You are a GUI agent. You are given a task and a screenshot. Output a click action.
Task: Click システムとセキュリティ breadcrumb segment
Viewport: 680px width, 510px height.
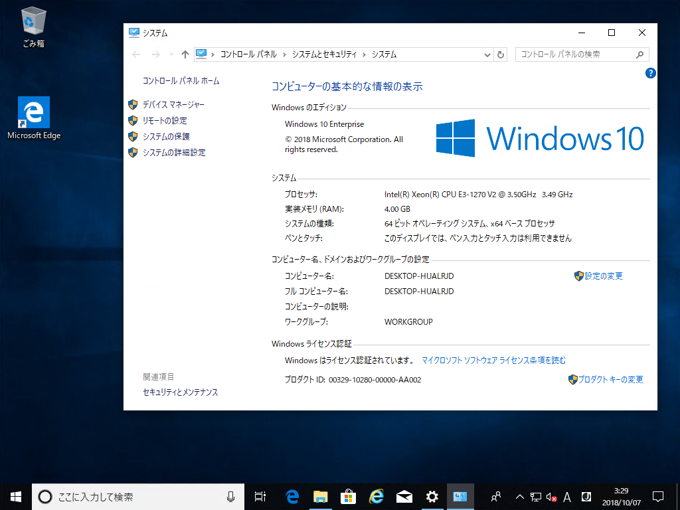324,55
